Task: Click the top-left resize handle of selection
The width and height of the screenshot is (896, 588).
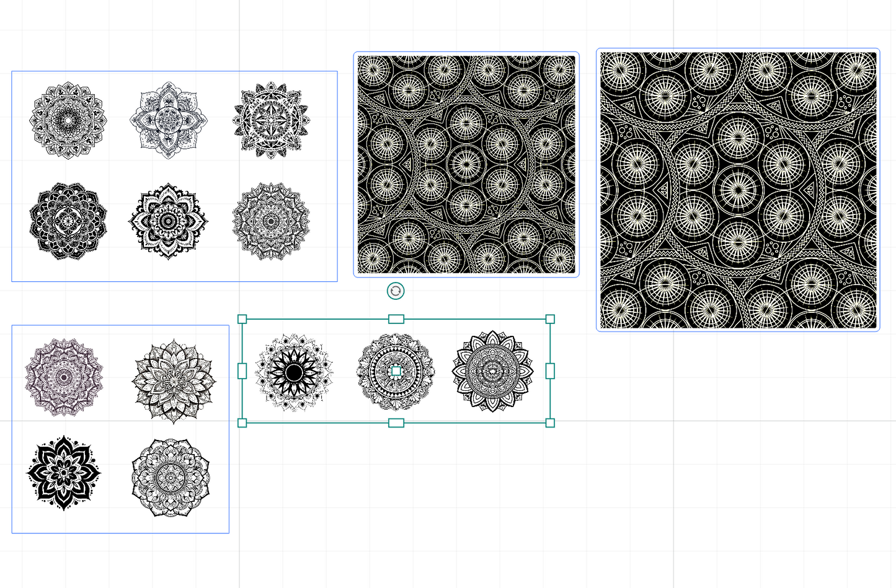Action: [242, 319]
